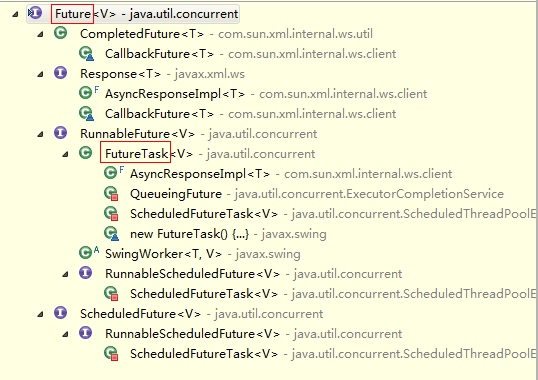
Task: Collapse the FutureTask<V> node
Action: click(x=65, y=154)
